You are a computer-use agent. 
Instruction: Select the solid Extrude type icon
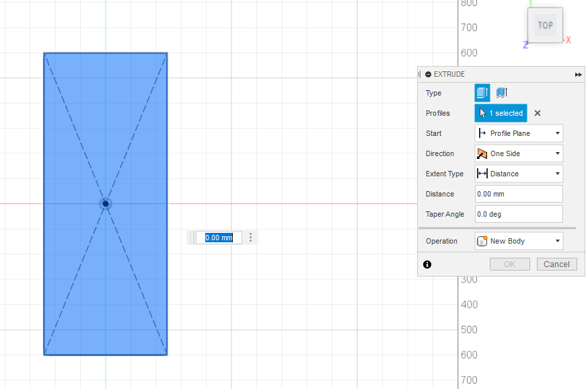[x=482, y=93]
